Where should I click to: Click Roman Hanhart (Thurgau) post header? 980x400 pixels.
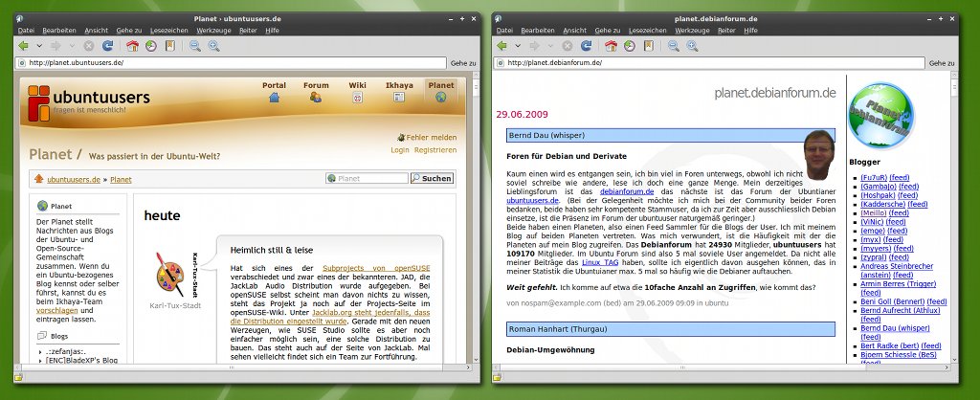671,329
